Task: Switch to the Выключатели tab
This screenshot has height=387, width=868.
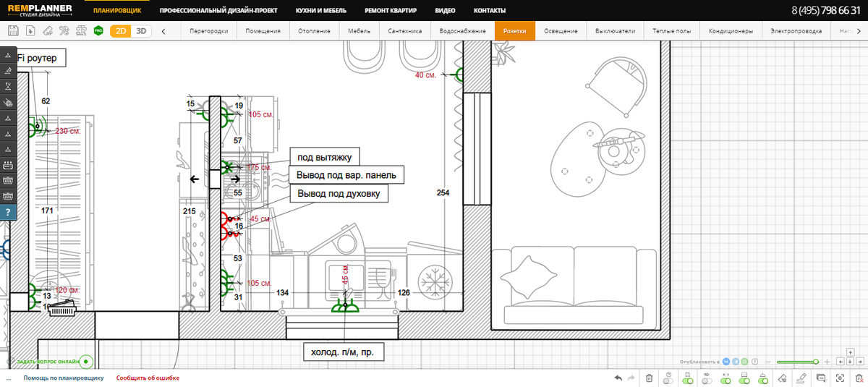Action: tap(615, 31)
